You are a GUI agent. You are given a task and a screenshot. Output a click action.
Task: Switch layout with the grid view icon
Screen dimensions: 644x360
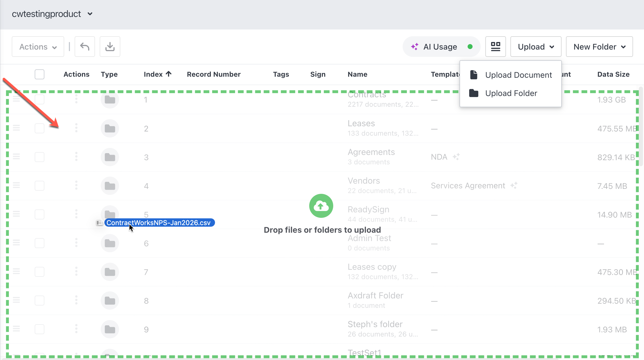[x=496, y=47]
